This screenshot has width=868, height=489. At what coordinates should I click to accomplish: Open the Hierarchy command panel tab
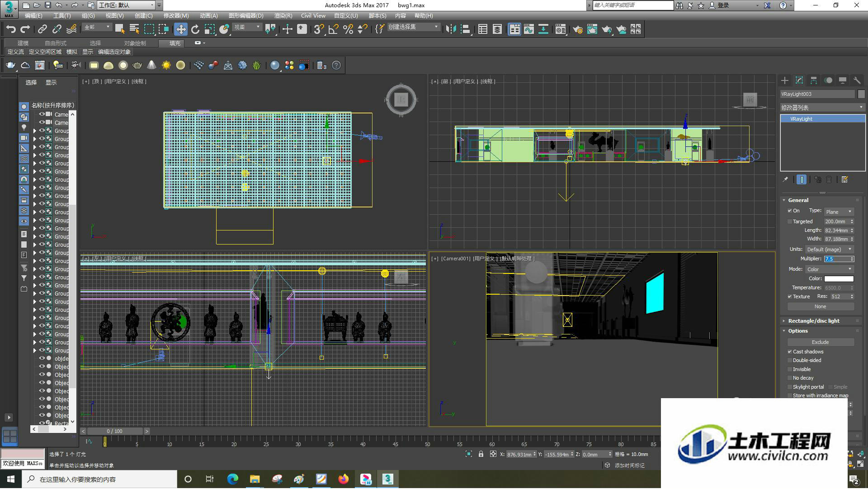814,80
